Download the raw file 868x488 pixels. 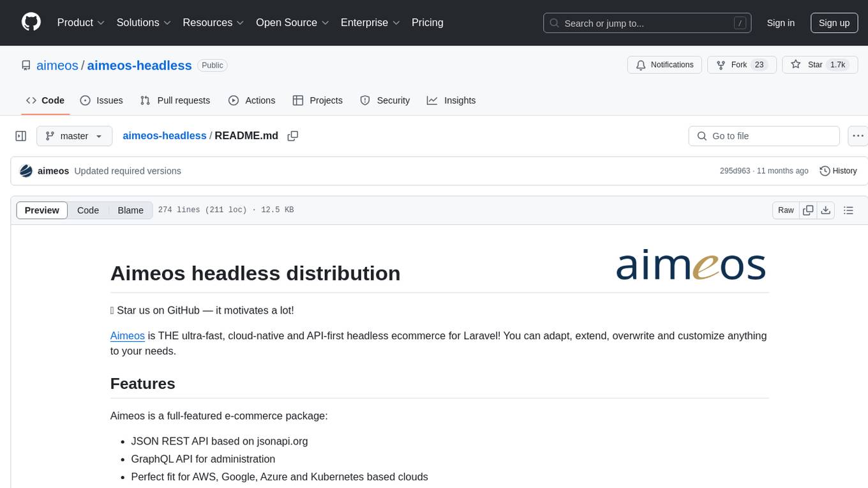825,210
